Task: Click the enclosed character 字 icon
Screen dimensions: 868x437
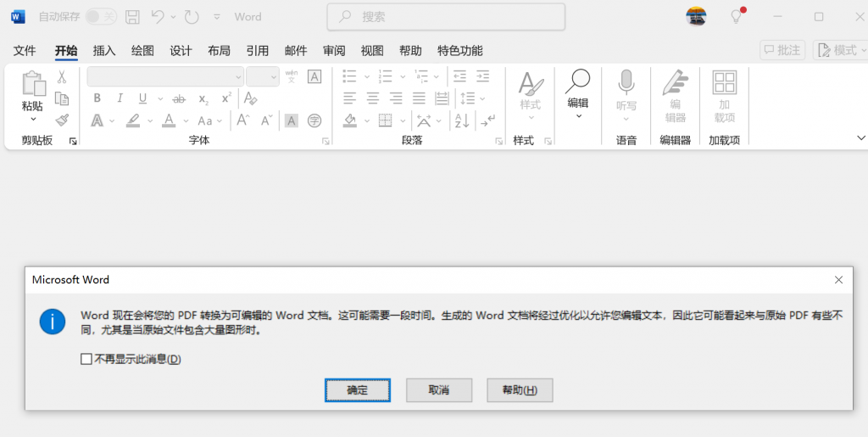Action: pyautogui.click(x=314, y=120)
